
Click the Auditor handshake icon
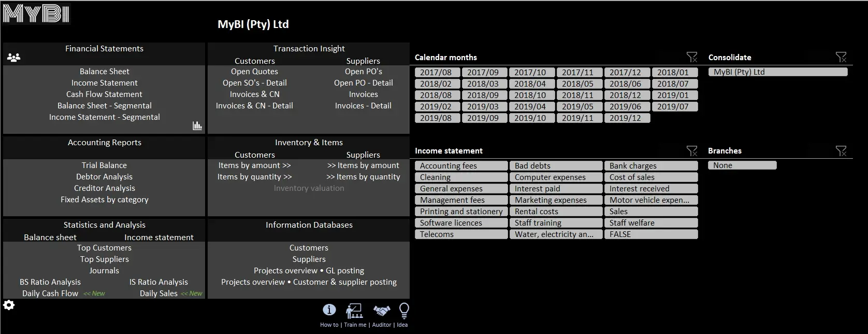[382, 311]
